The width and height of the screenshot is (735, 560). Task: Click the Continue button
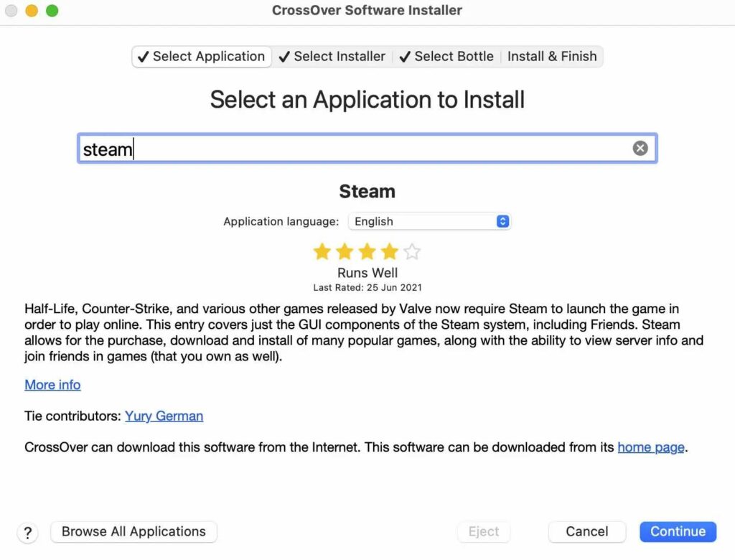tap(678, 531)
